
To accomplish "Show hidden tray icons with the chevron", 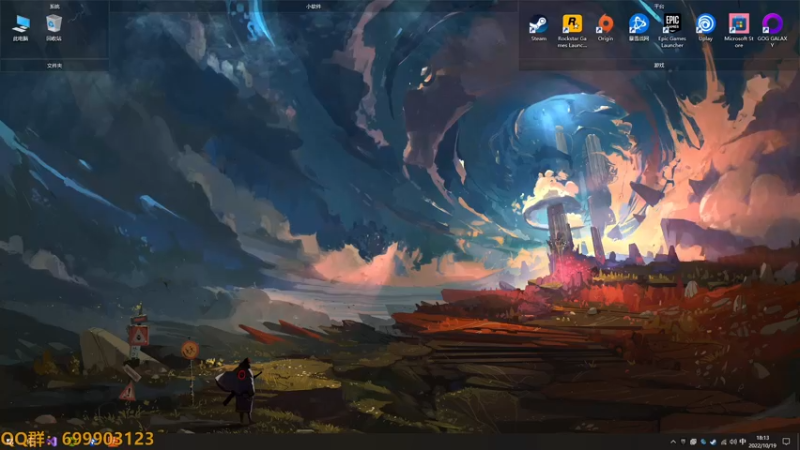I will [x=673, y=442].
